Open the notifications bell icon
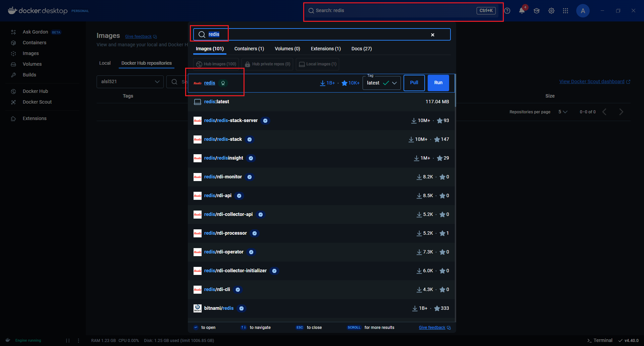The image size is (644, 346). pyautogui.click(x=522, y=11)
